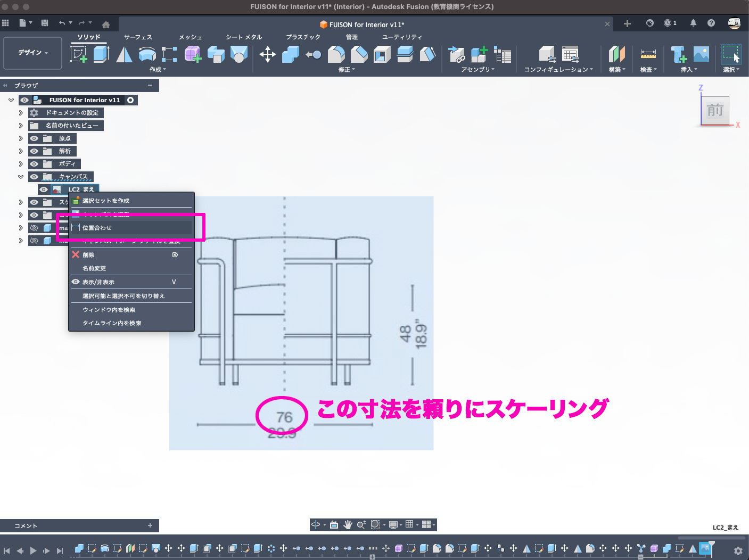
Task: Click 名前変更 in the context menu
Action: point(94,268)
